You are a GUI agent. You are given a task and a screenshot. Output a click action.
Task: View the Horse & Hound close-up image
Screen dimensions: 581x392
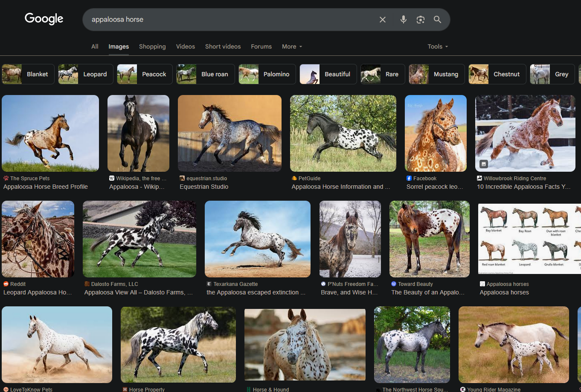pyautogui.click(x=305, y=345)
